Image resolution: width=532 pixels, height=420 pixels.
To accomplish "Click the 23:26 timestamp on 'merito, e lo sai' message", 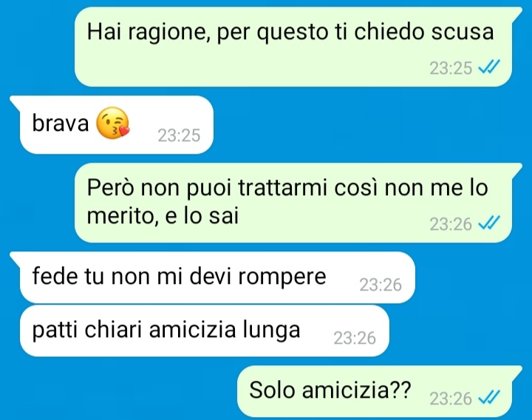I will 451,224.
